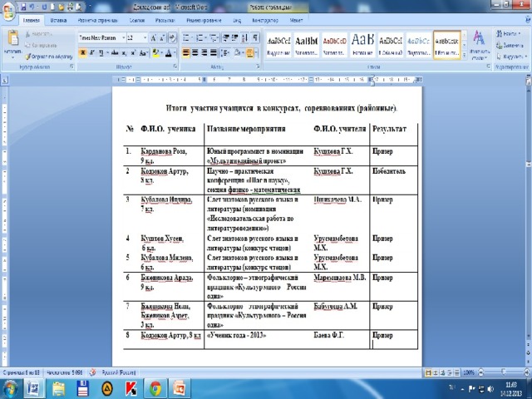Open the Разметка страницы ribbon tab

point(98,20)
